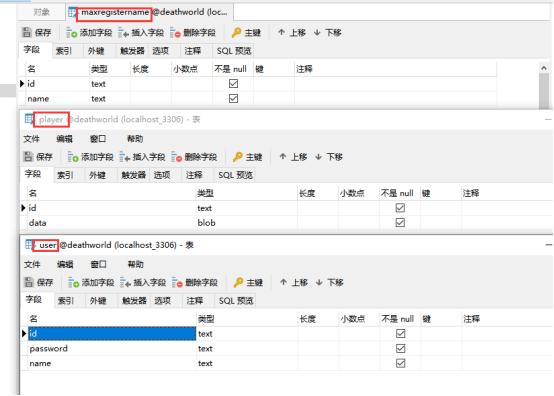This screenshot has width=554, height=396.
Task: Open 索引 tab in maxregistername table
Action: (64, 51)
